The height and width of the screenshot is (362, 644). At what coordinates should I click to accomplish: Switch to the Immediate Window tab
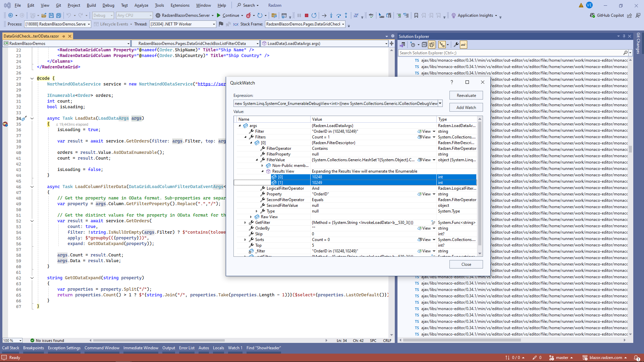click(141, 348)
